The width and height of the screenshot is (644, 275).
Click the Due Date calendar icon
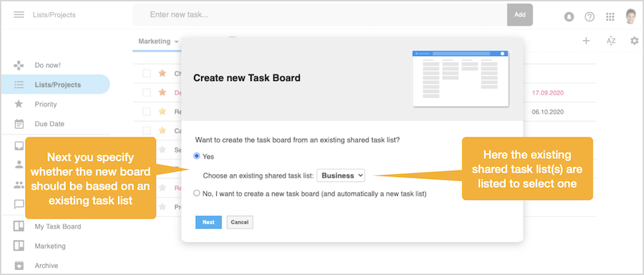19,124
